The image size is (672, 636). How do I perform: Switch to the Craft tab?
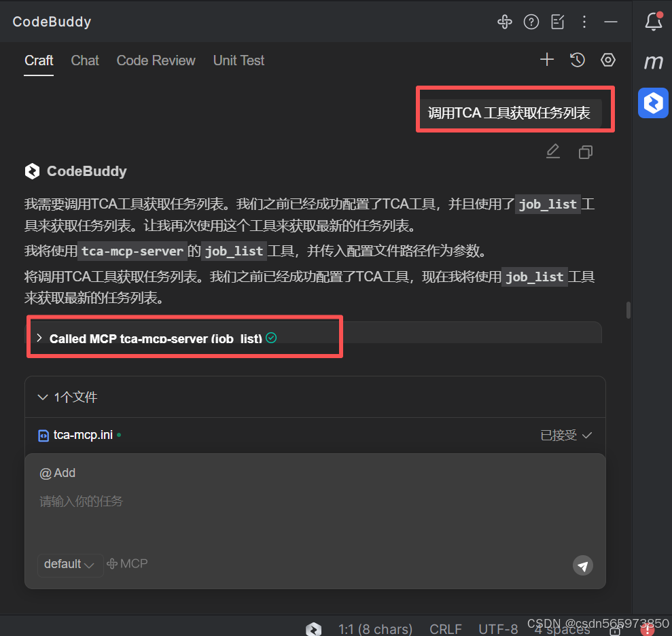coord(39,60)
